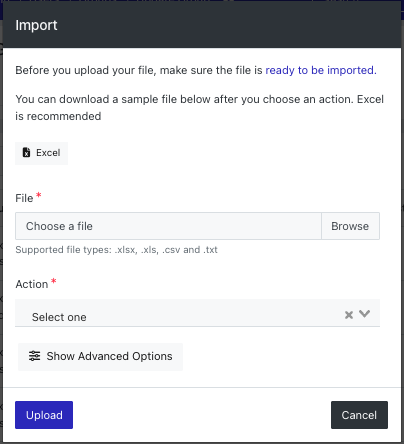Image resolution: width=404 pixels, height=444 pixels.
Task: Open the Select one action combo box
Action: click(197, 313)
